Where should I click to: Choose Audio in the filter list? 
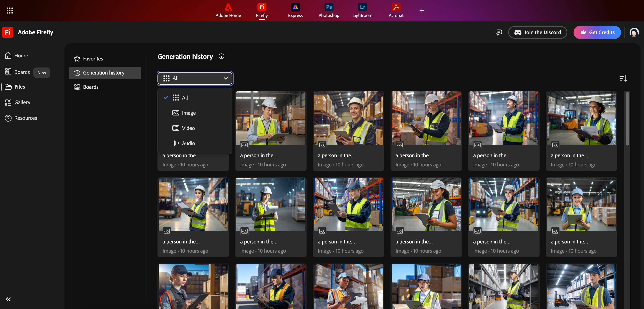(188, 144)
